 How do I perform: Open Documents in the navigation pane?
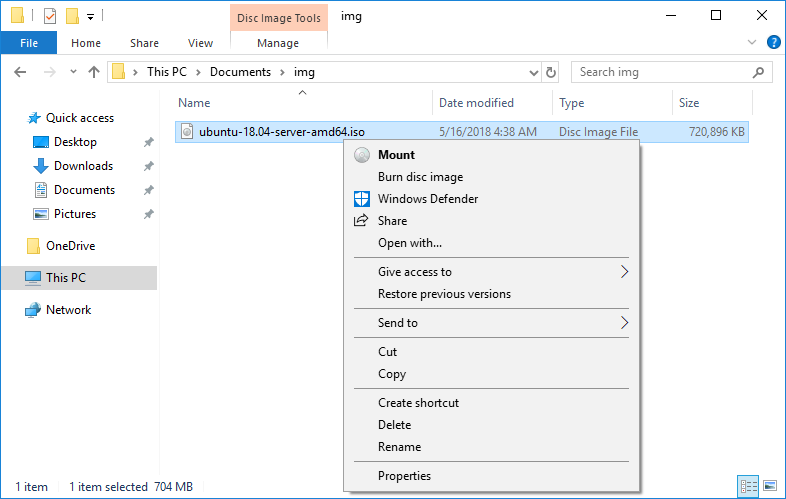point(84,190)
